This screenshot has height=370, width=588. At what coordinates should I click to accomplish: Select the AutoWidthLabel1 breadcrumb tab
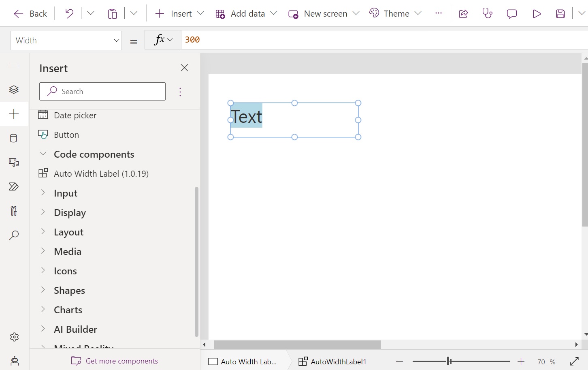coord(338,361)
